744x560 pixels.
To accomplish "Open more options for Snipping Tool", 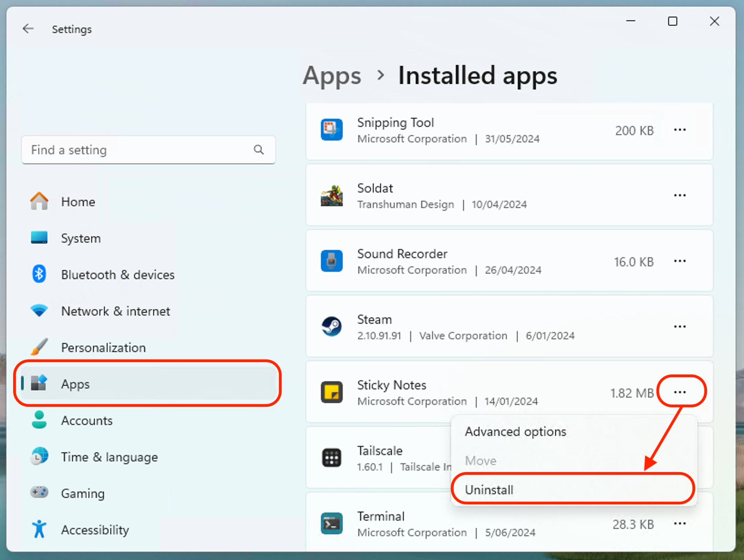I will coord(680,130).
